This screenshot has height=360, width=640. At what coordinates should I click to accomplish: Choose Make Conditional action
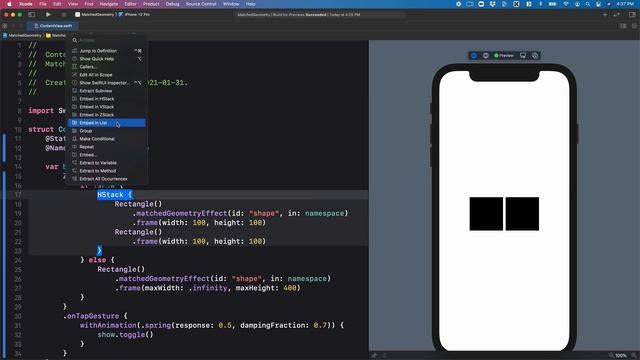coord(107,139)
